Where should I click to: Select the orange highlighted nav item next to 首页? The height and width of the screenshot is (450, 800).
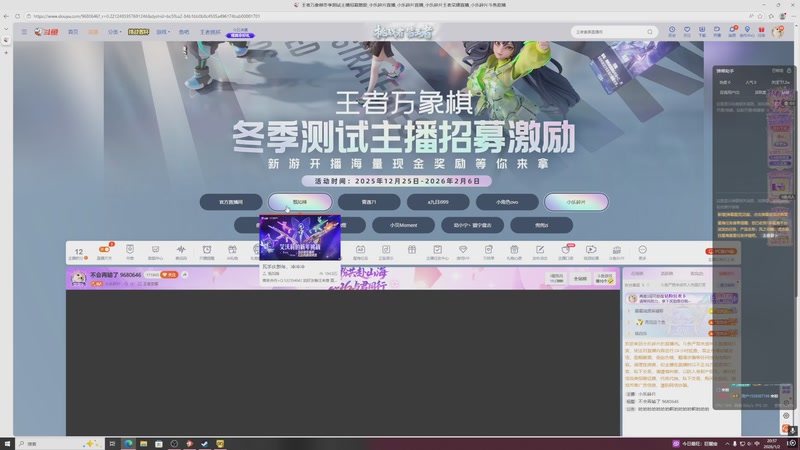click(93, 32)
